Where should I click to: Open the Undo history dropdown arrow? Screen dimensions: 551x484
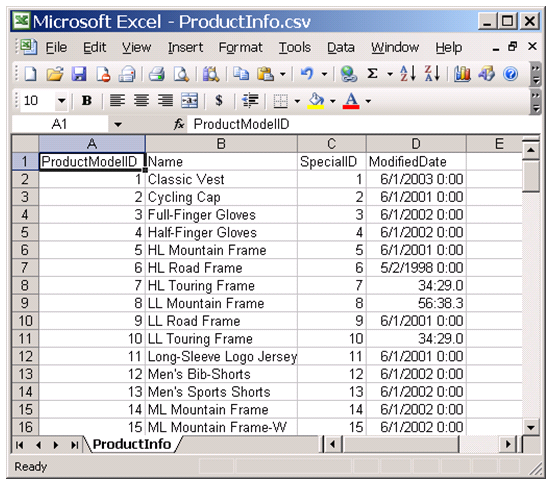pyautogui.click(x=324, y=74)
